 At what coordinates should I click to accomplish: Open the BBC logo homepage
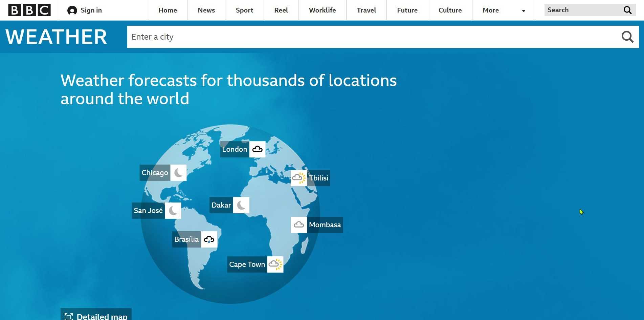pos(29,10)
